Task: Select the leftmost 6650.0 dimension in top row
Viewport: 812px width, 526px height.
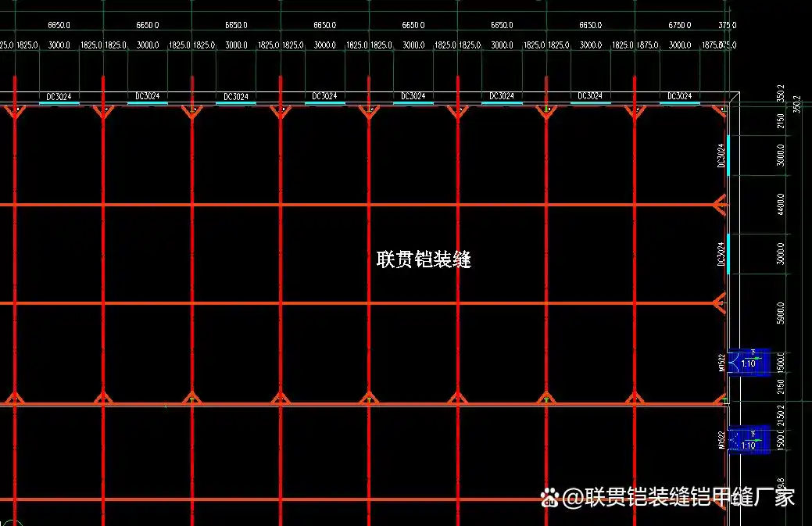Action: 59,26
